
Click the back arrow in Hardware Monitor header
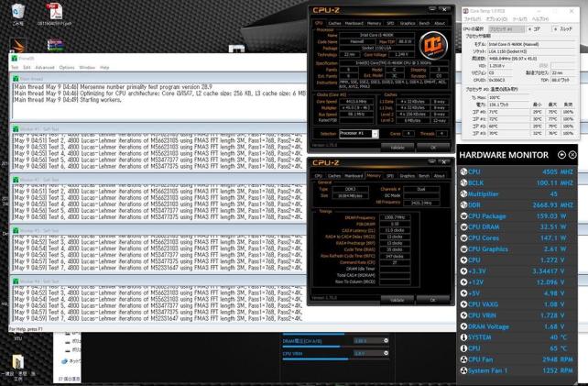pyautogui.click(x=561, y=155)
